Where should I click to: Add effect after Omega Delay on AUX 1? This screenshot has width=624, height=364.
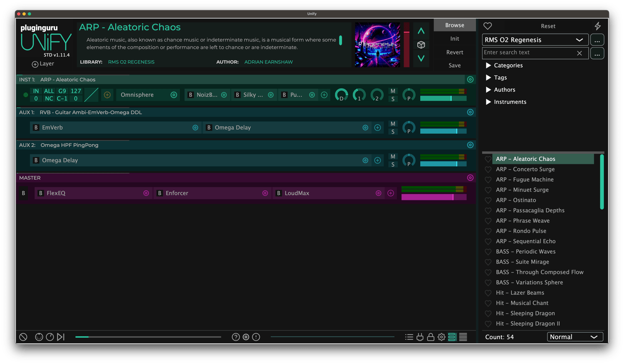pyautogui.click(x=377, y=128)
